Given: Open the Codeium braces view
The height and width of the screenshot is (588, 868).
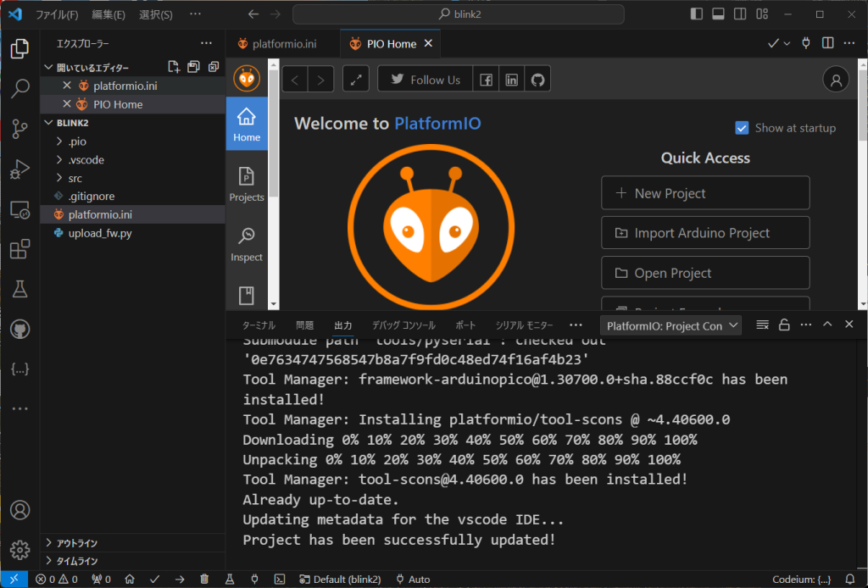Looking at the screenshot, I should (x=20, y=369).
